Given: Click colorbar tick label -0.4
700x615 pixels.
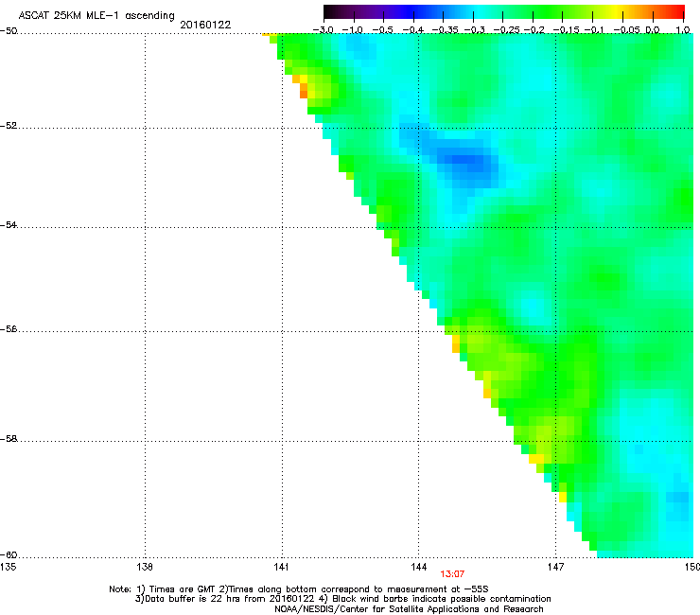Looking at the screenshot, I should pos(413,30).
